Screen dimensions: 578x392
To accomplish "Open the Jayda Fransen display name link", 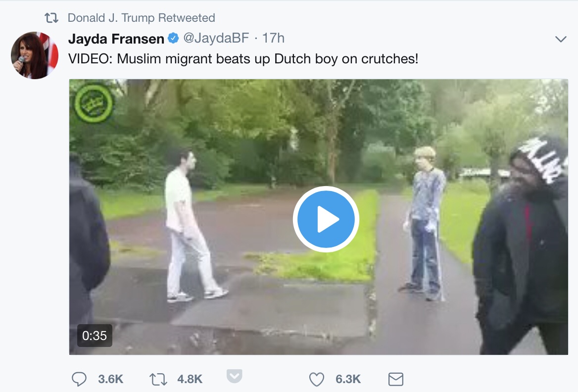I will click(x=116, y=39).
